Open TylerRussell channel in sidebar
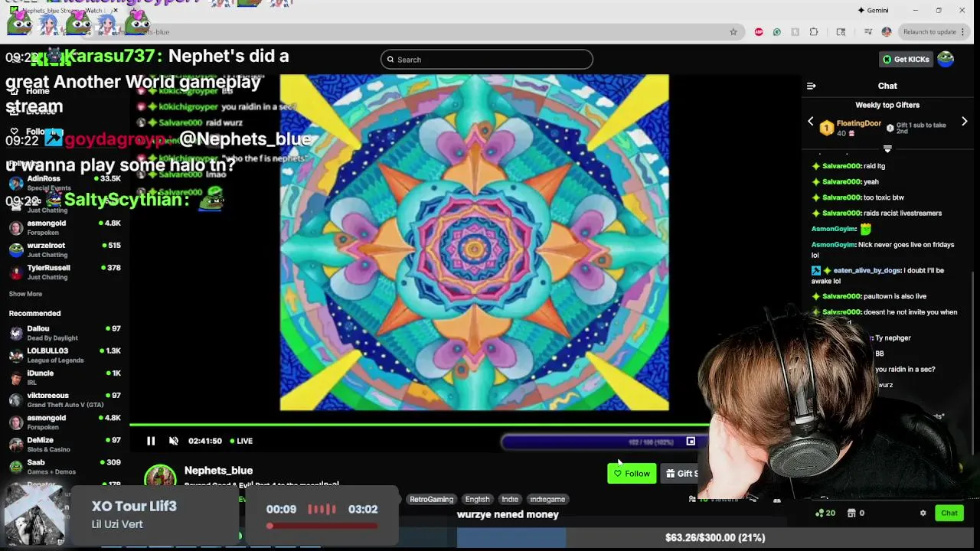Viewport: 980px width, 551px height. tap(65, 272)
